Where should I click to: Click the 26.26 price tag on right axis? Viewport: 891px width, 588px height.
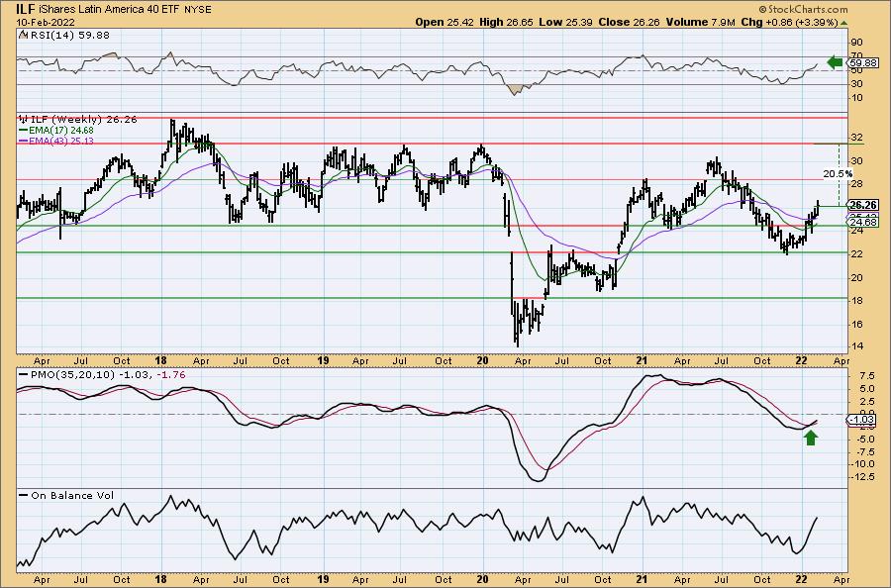[x=863, y=205]
